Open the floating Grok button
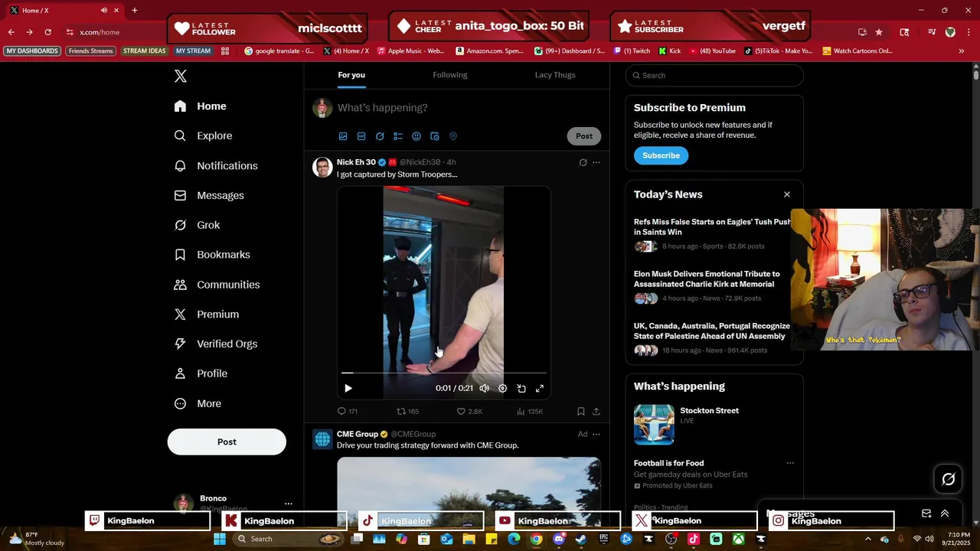 [x=949, y=479]
